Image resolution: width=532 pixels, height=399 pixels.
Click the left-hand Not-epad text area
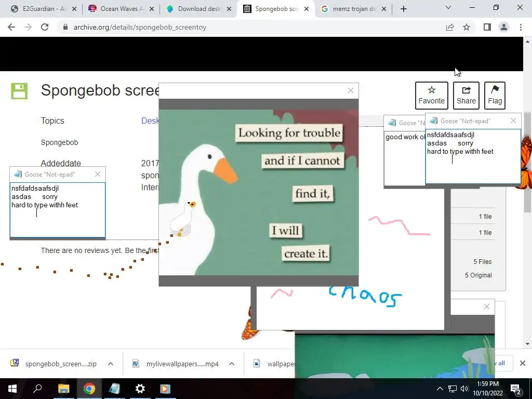coord(58,210)
